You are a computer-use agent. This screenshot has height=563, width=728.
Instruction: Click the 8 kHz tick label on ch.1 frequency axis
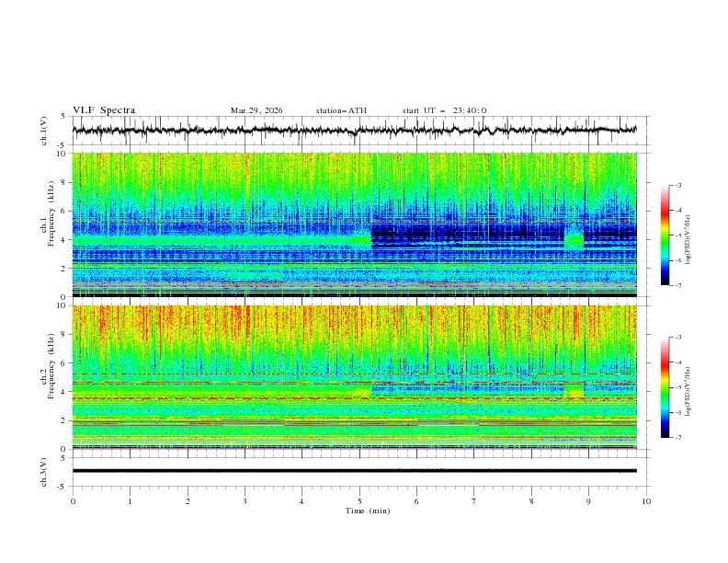tap(64, 182)
